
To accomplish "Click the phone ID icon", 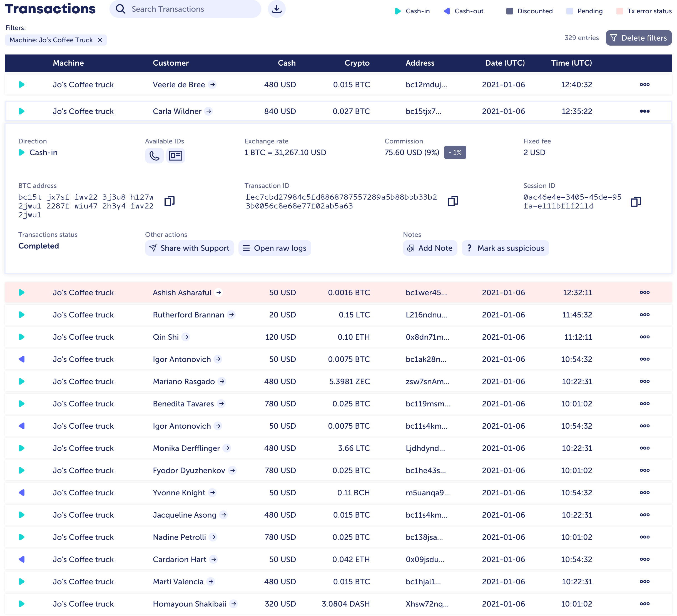I will (154, 155).
